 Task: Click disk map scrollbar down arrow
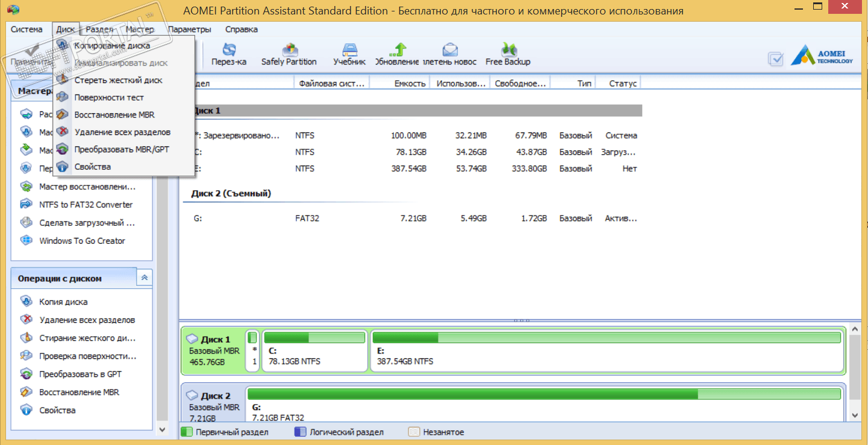tap(855, 415)
